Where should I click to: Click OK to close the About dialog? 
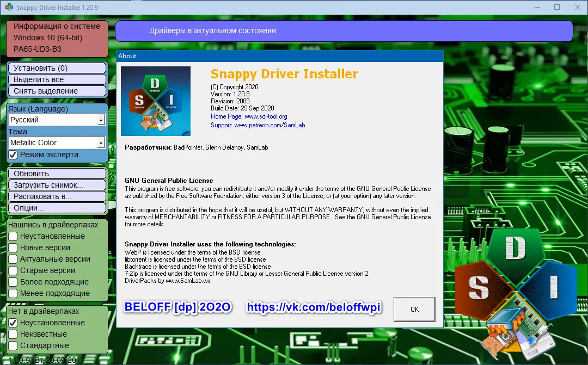(414, 309)
